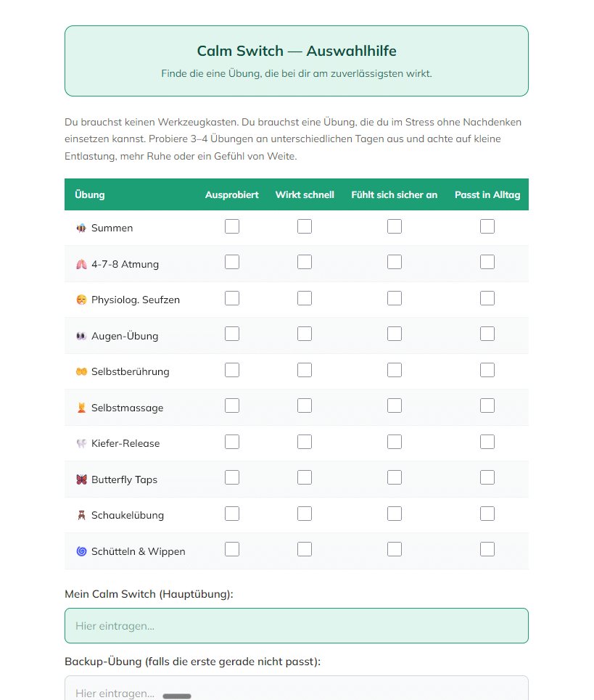This screenshot has height=700, width=594.
Task: Click the hands icon beside Selbstberührung
Action: coord(81,371)
